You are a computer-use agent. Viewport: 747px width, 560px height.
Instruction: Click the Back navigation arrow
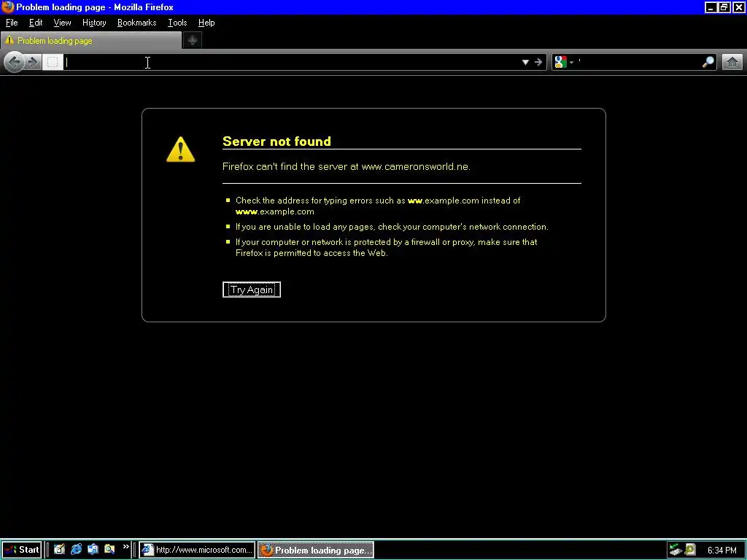15,62
